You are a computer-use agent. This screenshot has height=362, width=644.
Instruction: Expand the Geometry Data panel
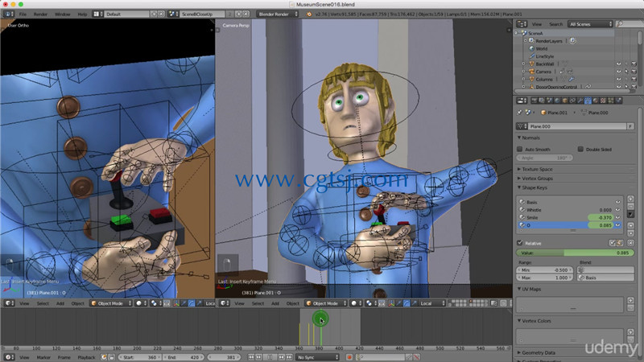tap(536, 352)
